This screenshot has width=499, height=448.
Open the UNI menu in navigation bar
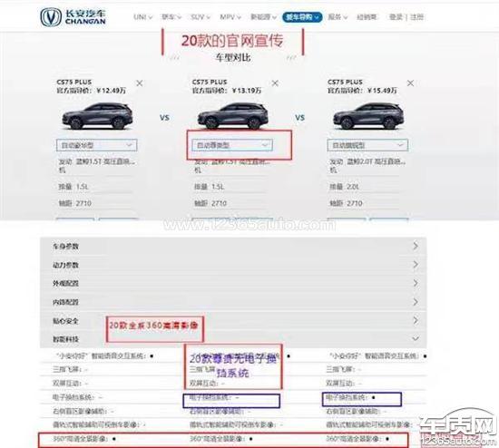click(x=142, y=17)
